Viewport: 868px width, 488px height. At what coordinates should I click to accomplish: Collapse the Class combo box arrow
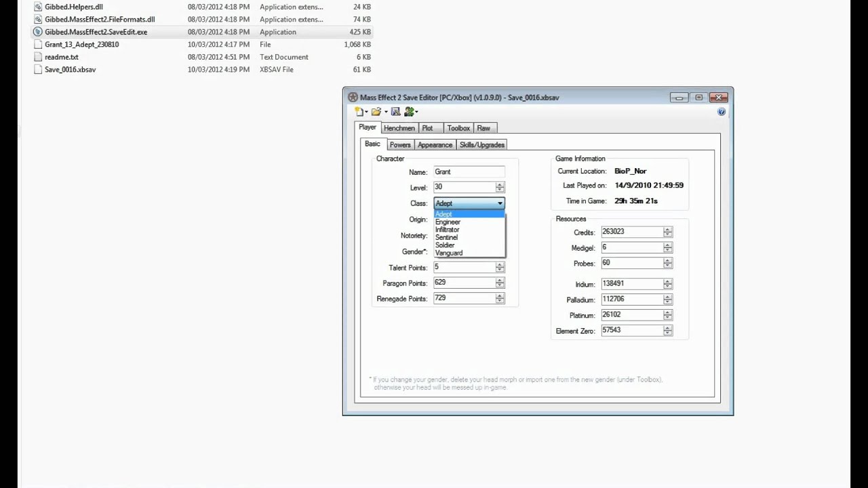500,203
